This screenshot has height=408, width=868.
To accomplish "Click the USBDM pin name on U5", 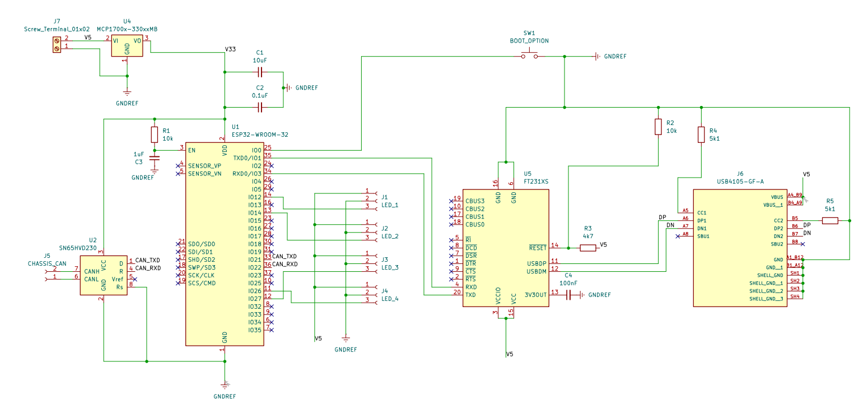I will click(x=536, y=271).
